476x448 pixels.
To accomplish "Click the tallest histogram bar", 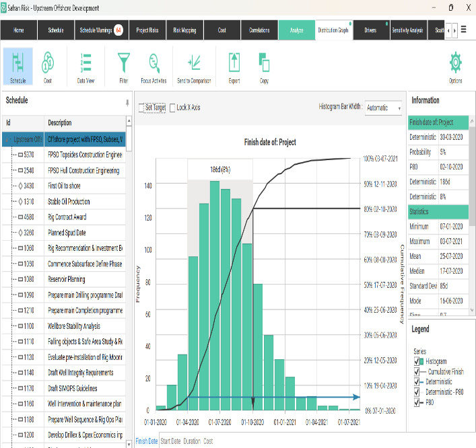I will pos(215,296).
